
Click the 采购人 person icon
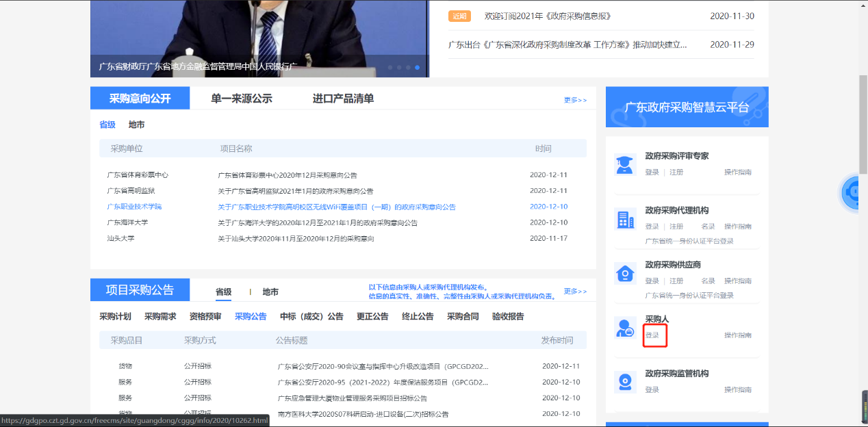pyautogui.click(x=624, y=328)
